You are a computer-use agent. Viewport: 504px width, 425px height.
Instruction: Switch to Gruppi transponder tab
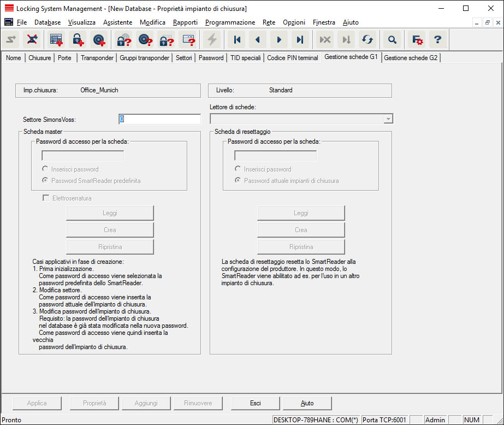pos(145,58)
